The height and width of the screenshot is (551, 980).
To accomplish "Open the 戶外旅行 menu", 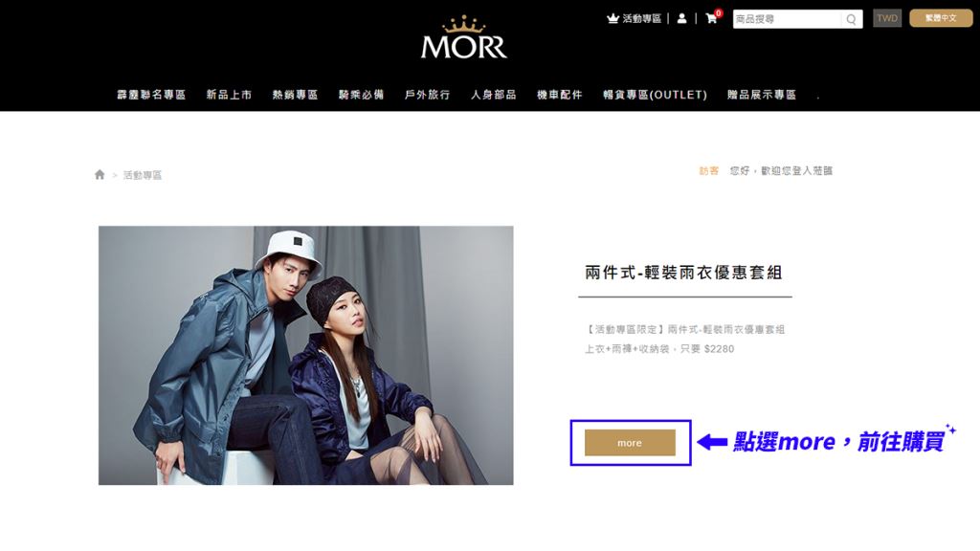I will tap(428, 95).
